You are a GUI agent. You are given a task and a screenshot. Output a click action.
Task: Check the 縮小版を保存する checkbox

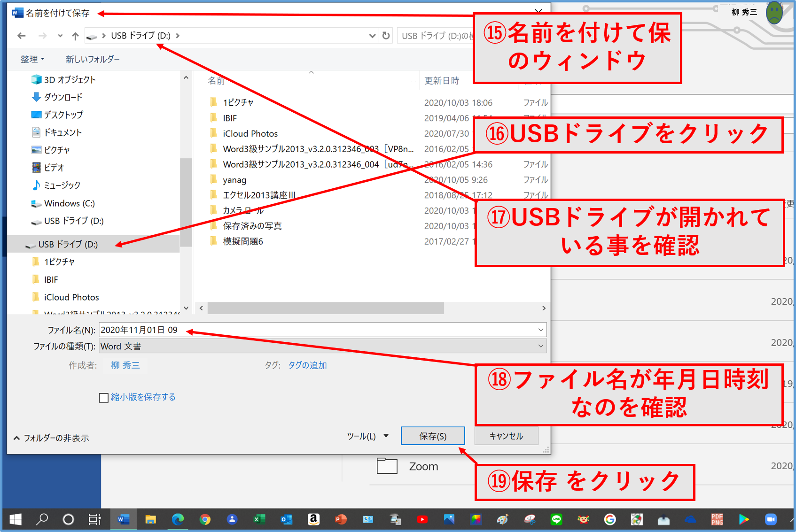pyautogui.click(x=104, y=398)
